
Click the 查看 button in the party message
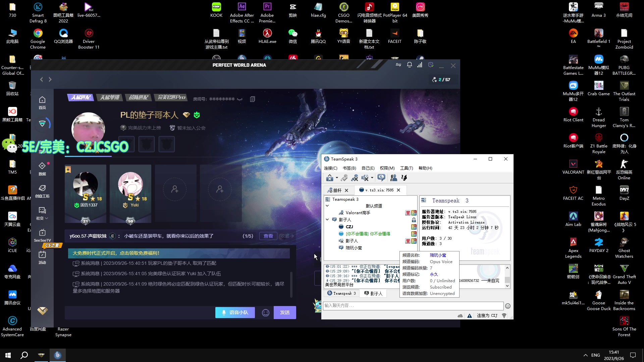point(268,236)
